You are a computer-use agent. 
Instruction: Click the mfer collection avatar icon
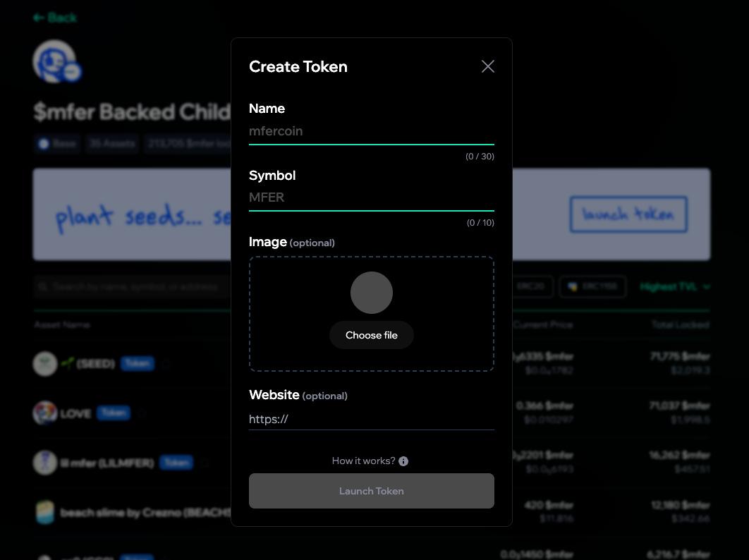tap(56, 61)
